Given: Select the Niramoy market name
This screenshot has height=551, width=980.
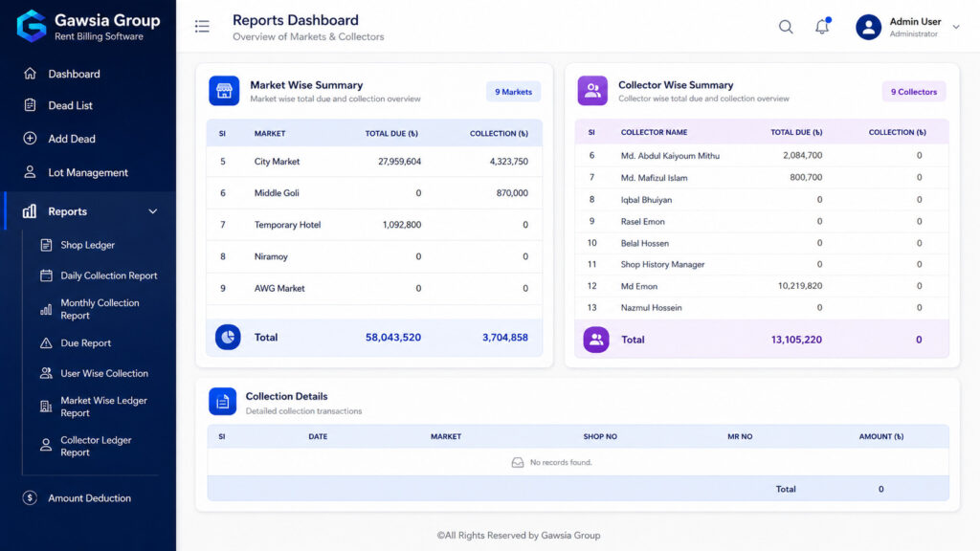Looking at the screenshot, I should (271, 256).
